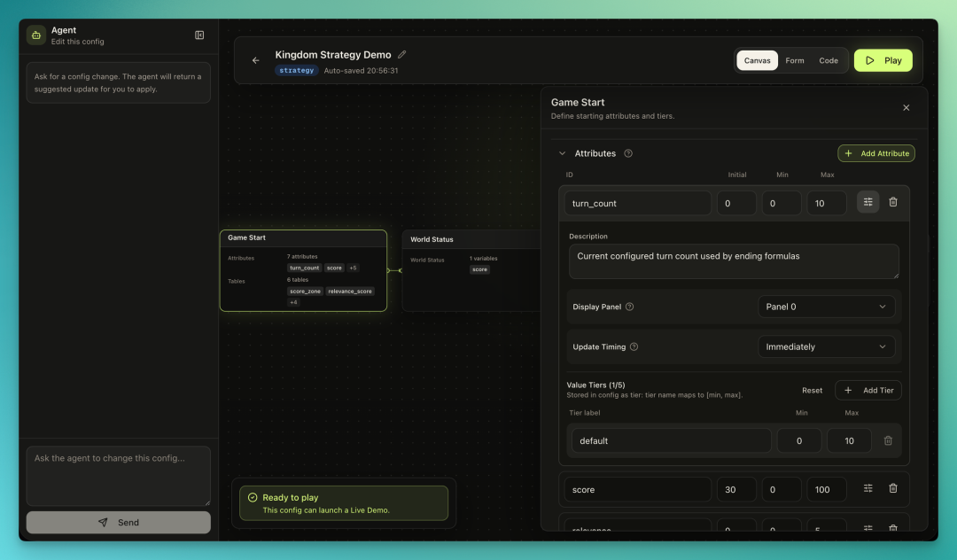957x560 pixels.
Task: Edit score Min value field
Action: point(782,489)
